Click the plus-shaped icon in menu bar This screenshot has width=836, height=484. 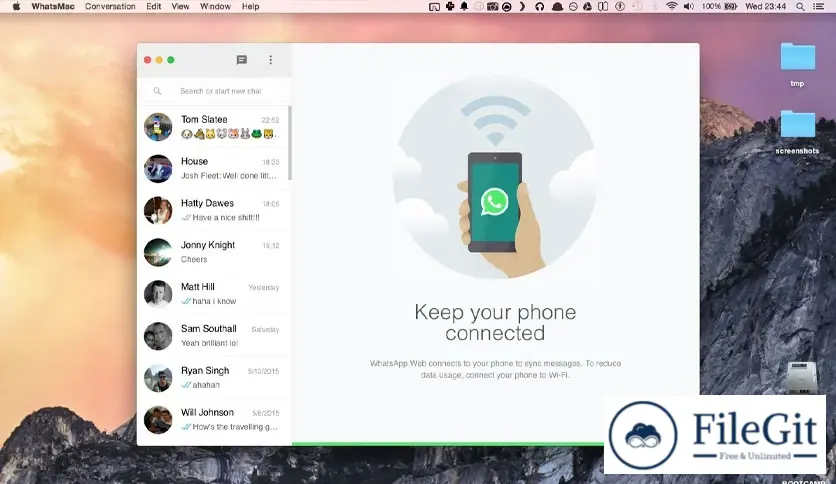point(450,6)
